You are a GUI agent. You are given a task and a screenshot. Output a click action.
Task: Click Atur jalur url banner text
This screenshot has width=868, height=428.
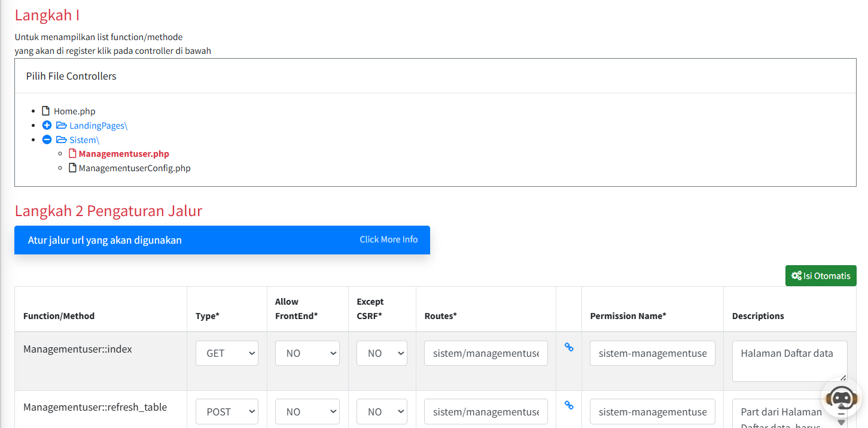105,240
